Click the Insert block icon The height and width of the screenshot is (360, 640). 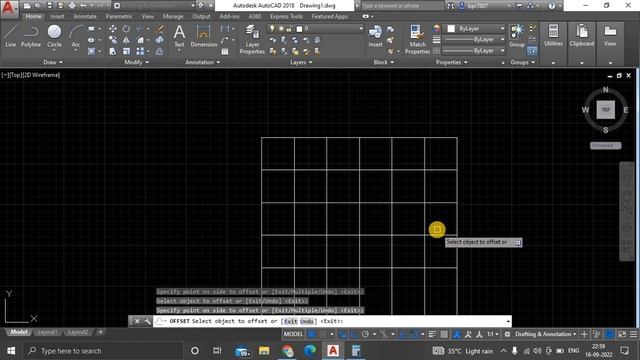(x=375, y=36)
